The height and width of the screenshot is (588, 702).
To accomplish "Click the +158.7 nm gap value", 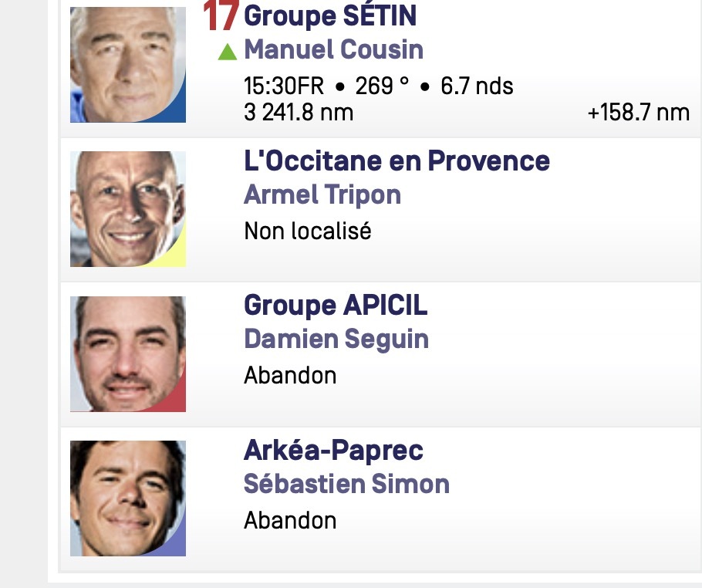I will click(639, 112).
